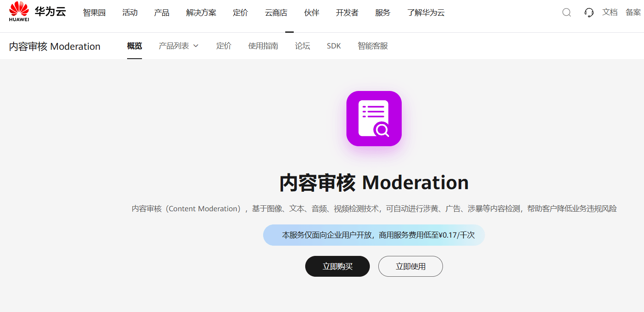
Task: Open the 解决方案 menu
Action: coord(201,13)
